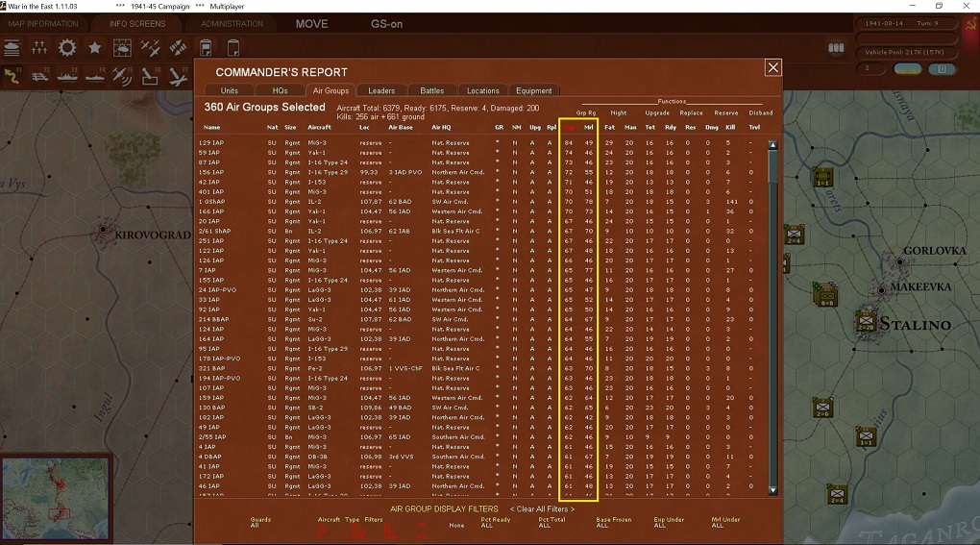Select the 1 GShAP air group name
The height and width of the screenshot is (545, 980).
click(211, 202)
